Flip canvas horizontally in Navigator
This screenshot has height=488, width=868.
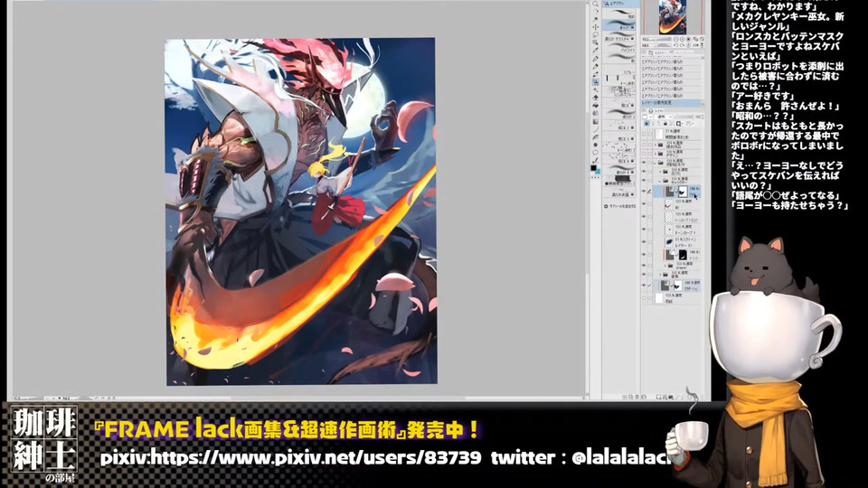click(695, 45)
